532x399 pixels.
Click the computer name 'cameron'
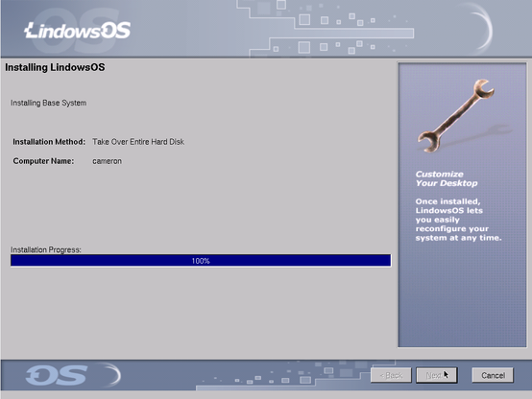107,161
